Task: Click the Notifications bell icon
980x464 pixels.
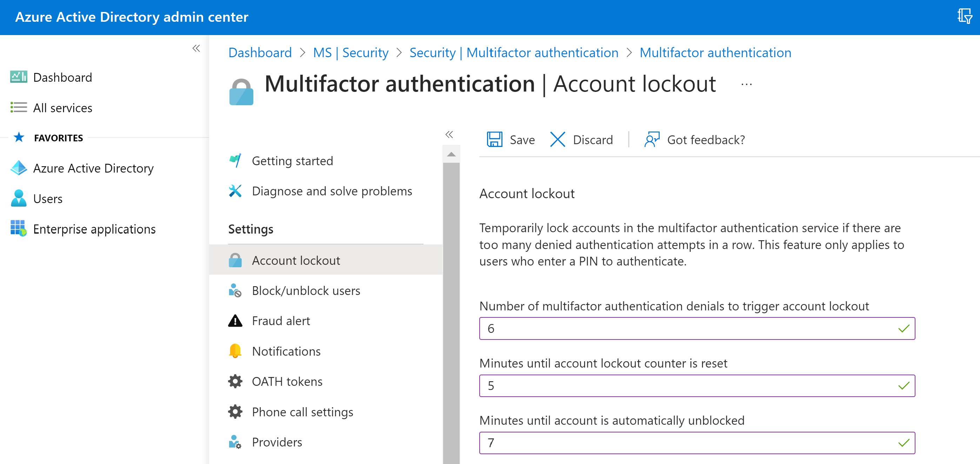Action: [235, 351]
